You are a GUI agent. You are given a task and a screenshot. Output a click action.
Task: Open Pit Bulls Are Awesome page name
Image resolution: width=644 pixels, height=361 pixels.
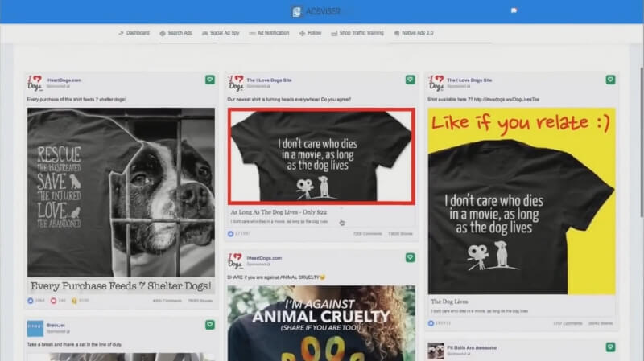click(472, 348)
